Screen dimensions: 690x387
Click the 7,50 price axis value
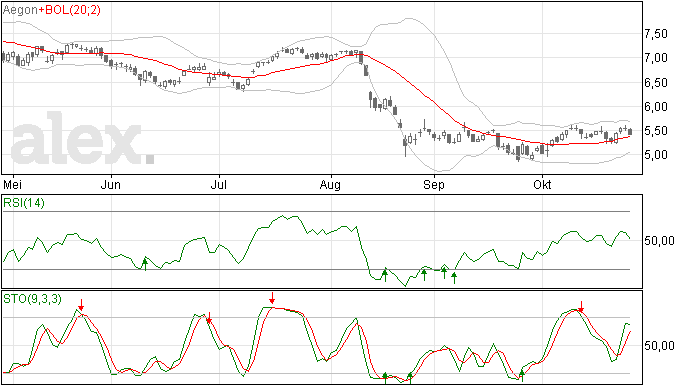pos(656,34)
